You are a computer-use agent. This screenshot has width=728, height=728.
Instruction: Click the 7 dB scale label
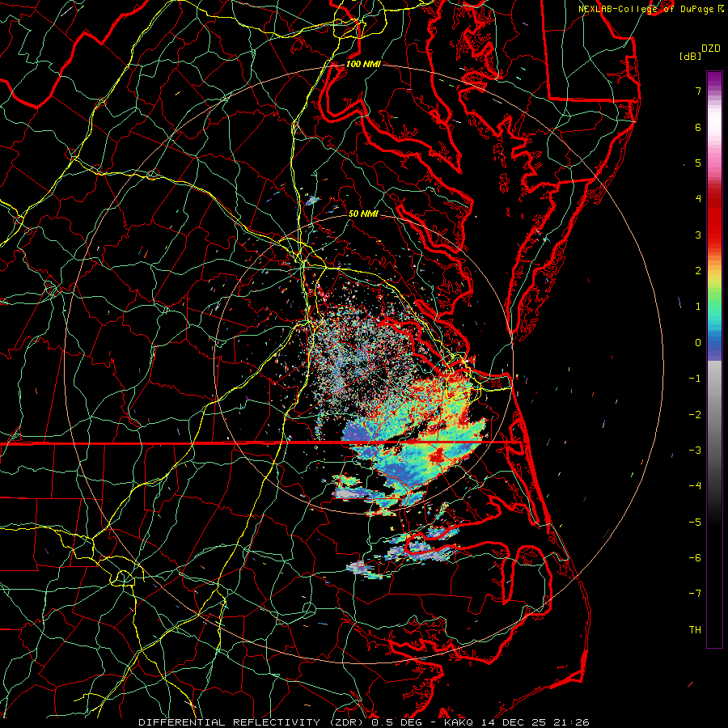point(698,91)
